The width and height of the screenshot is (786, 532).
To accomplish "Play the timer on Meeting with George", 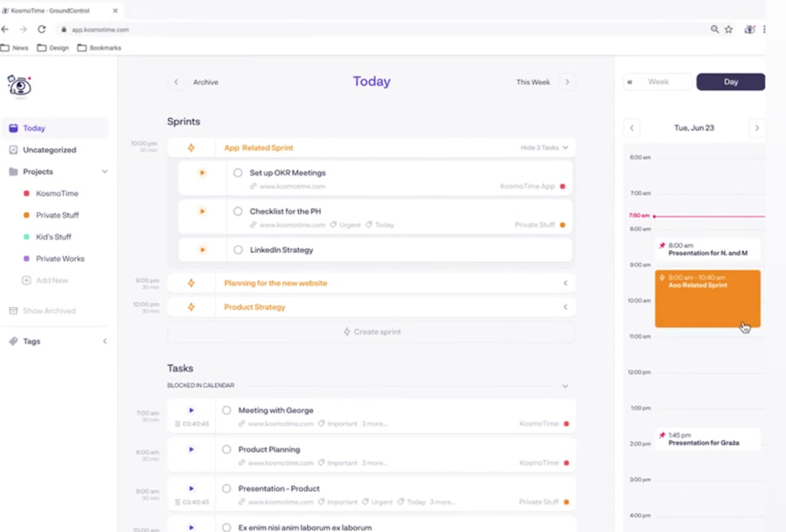I will (191, 410).
